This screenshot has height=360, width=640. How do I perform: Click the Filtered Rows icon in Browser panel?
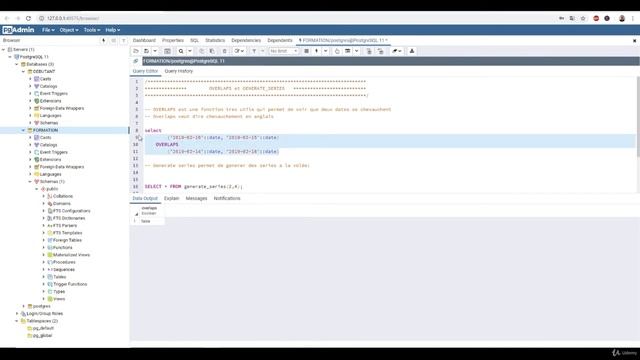pyautogui.click(x=124, y=40)
